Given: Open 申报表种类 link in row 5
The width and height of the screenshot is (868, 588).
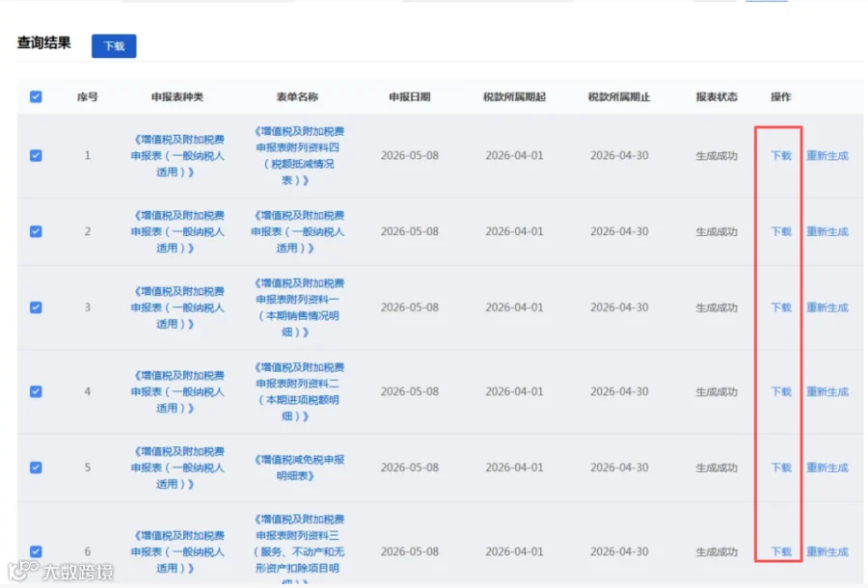Looking at the screenshot, I should point(177,468).
